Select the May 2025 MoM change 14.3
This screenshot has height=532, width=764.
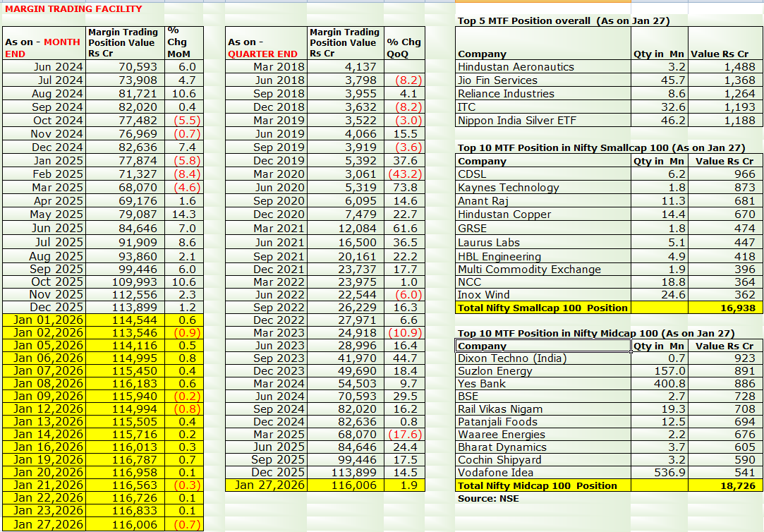coord(184,214)
